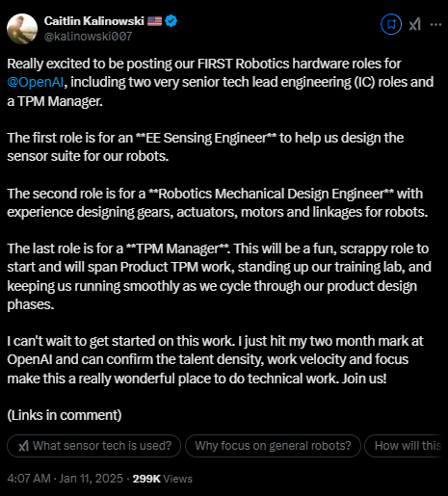This screenshot has height=496, width=448.
Task: Click the @kalinowski007 handle
Action: (88, 37)
